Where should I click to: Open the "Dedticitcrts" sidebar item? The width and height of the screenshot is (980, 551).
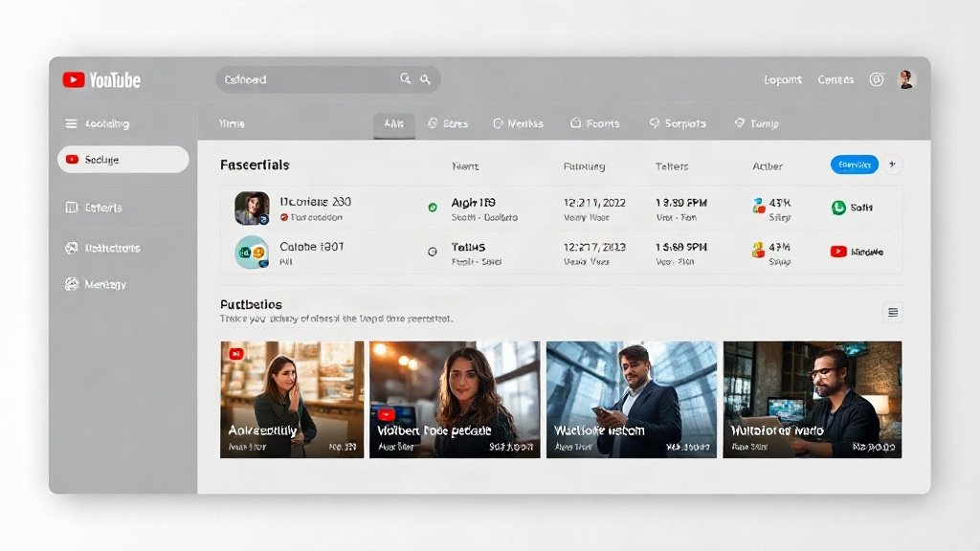(102, 248)
